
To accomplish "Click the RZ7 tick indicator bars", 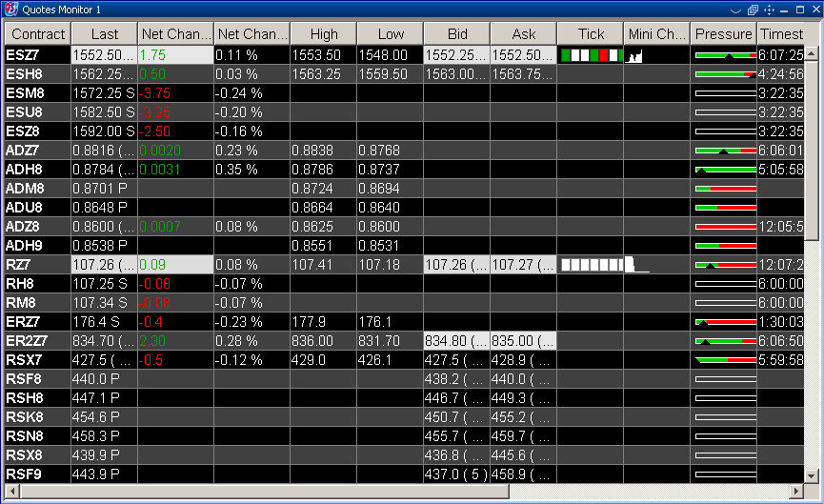I will pos(592,265).
